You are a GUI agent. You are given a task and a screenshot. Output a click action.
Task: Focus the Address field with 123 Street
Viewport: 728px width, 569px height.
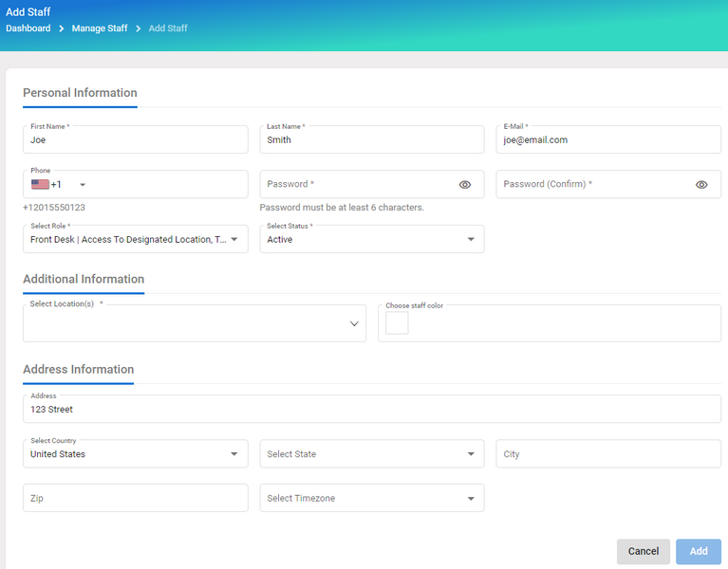(x=372, y=409)
